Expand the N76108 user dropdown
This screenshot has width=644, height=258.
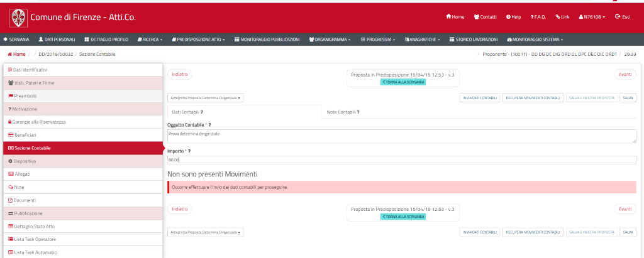click(592, 17)
